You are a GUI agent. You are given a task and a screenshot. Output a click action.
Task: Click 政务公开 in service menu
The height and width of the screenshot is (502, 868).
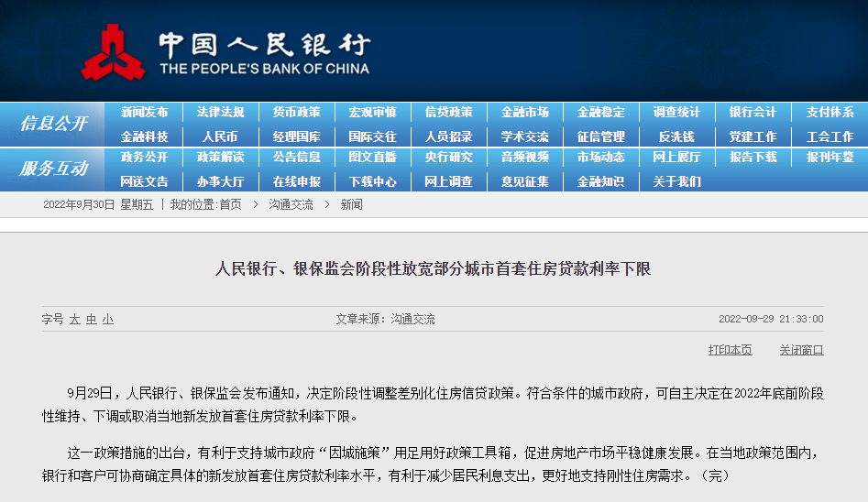point(144,158)
